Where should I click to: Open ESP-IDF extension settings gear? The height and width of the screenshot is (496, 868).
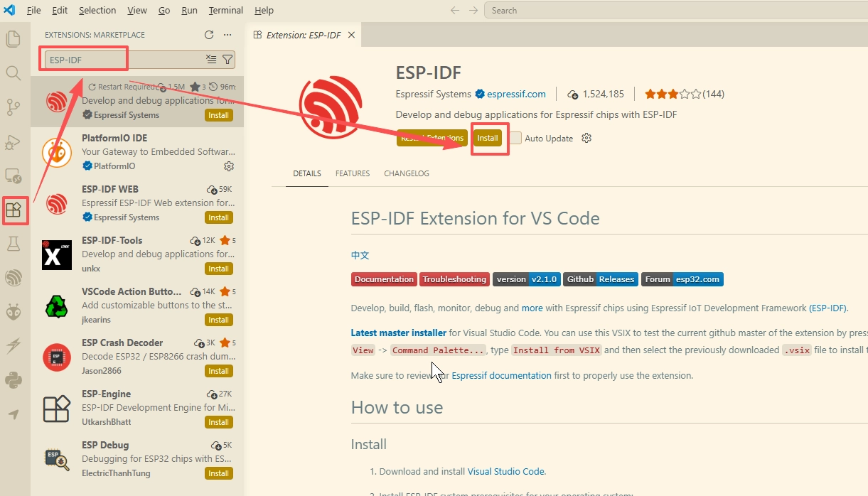pos(586,138)
